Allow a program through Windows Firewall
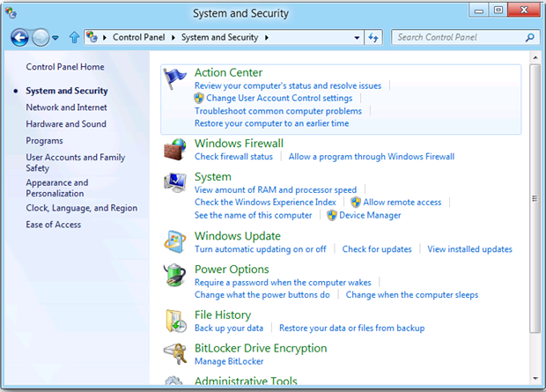Viewport: 546px width, 392px height. [x=372, y=157]
